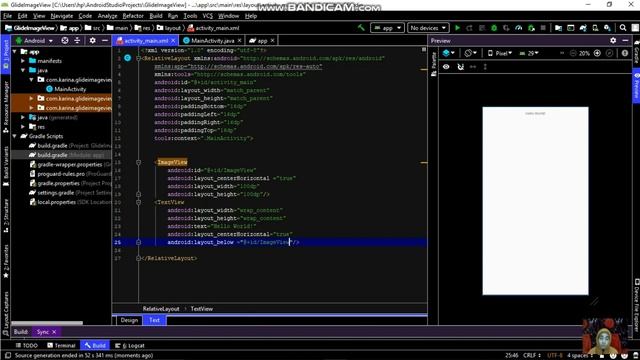This screenshot has height=360, width=640.
Task: Toggle the Build Variants side button
Action: [6, 167]
